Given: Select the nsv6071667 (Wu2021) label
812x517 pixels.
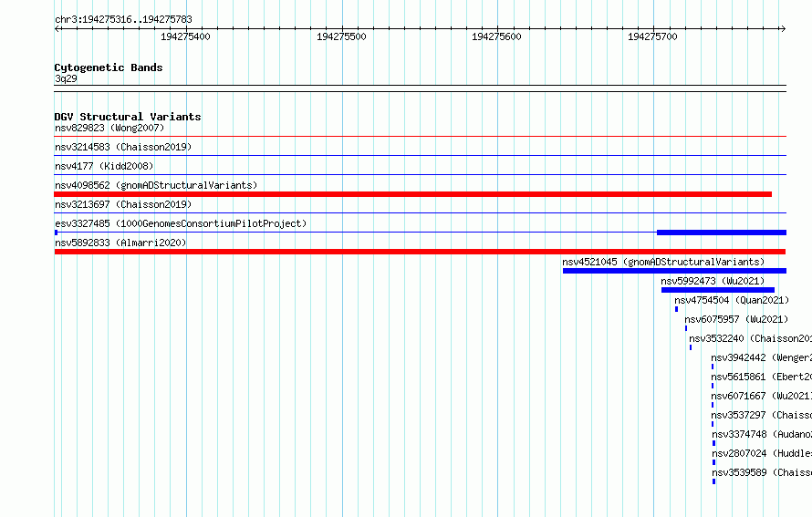Looking at the screenshot, I should (x=761, y=396).
